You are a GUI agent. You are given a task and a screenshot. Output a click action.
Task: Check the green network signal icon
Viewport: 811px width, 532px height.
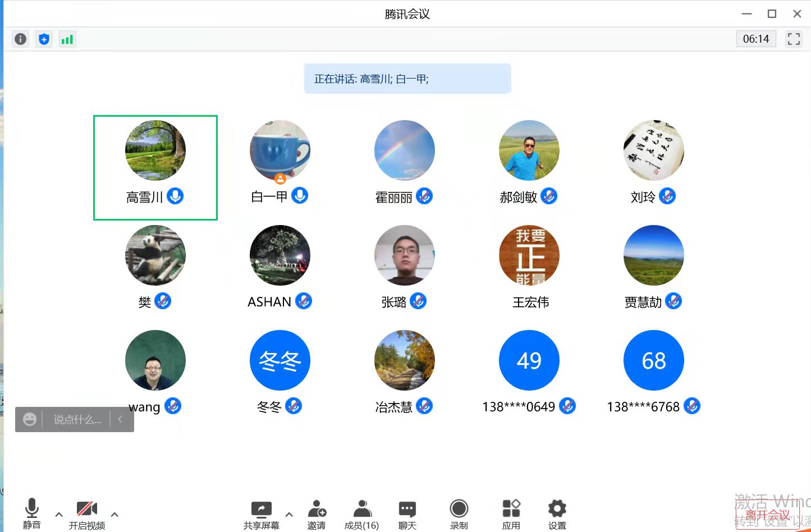pos(67,39)
